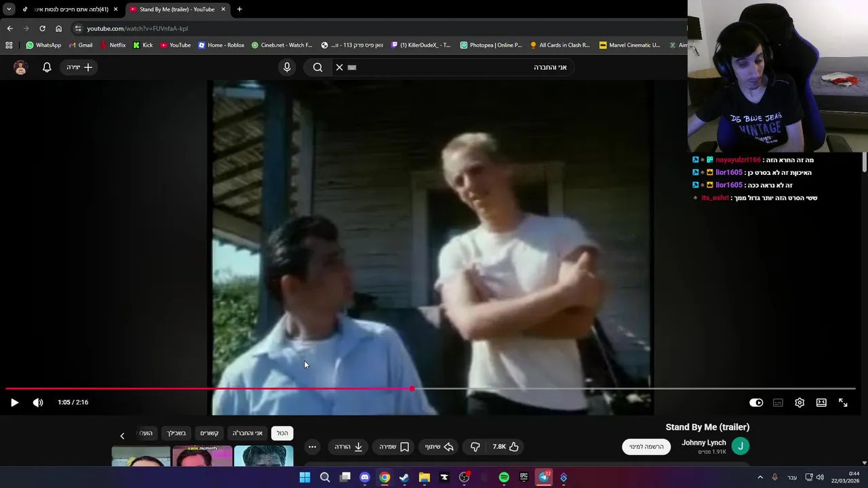This screenshot has width=868, height=488.
Task: Open the Home - Roblox bookmark
Action: [221, 45]
